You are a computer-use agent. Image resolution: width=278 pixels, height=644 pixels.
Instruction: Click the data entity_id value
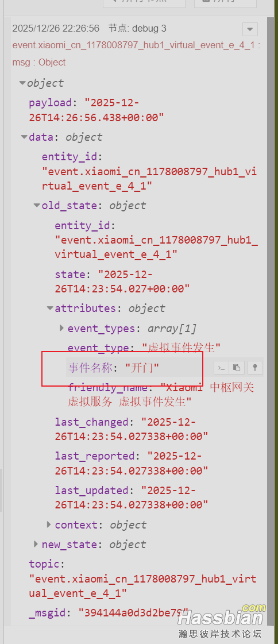(149, 179)
